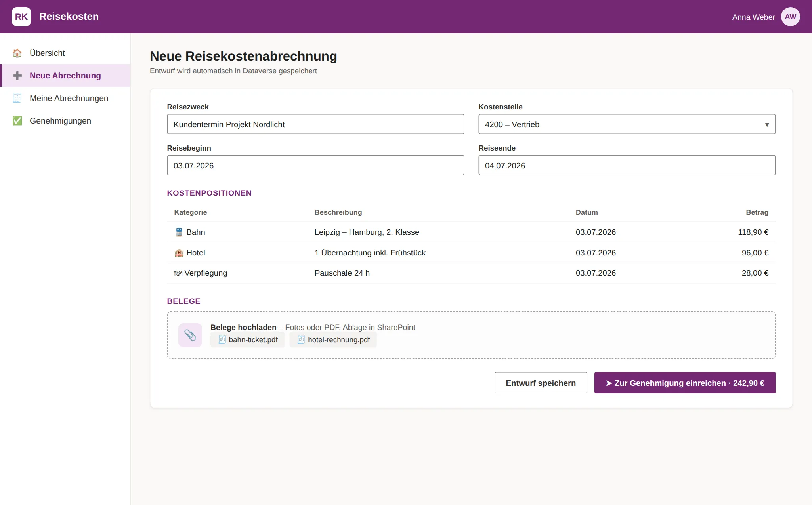Click the train icon in Bahn row
Screen dimensions: 812x505
coord(179,232)
